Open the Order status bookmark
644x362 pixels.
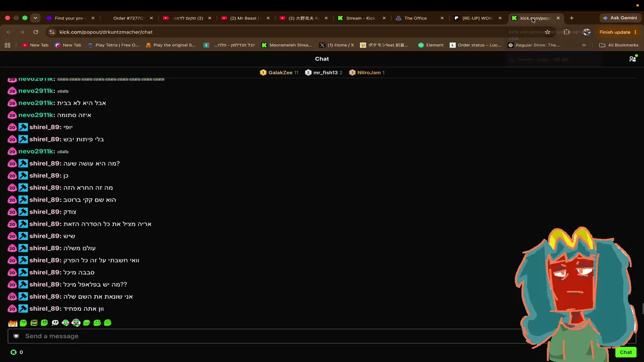click(x=475, y=45)
